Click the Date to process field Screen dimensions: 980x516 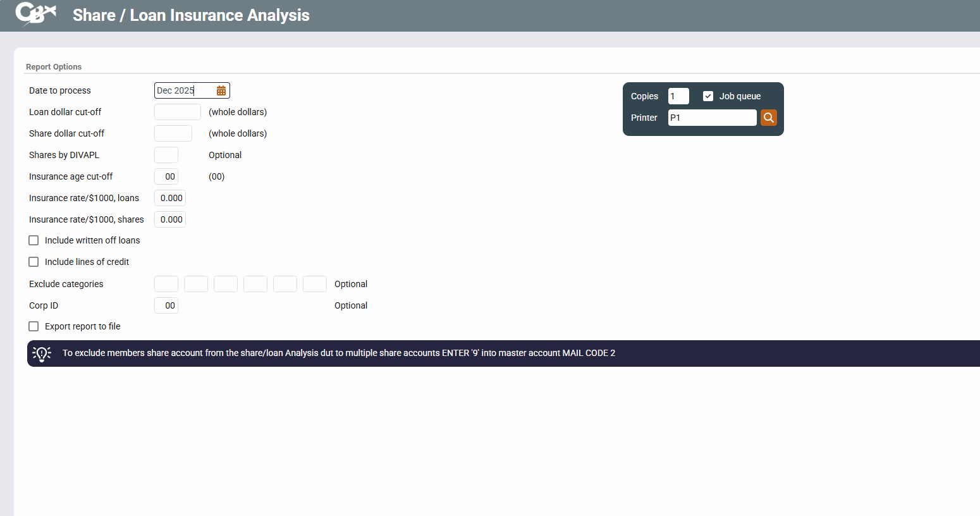click(x=184, y=91)
